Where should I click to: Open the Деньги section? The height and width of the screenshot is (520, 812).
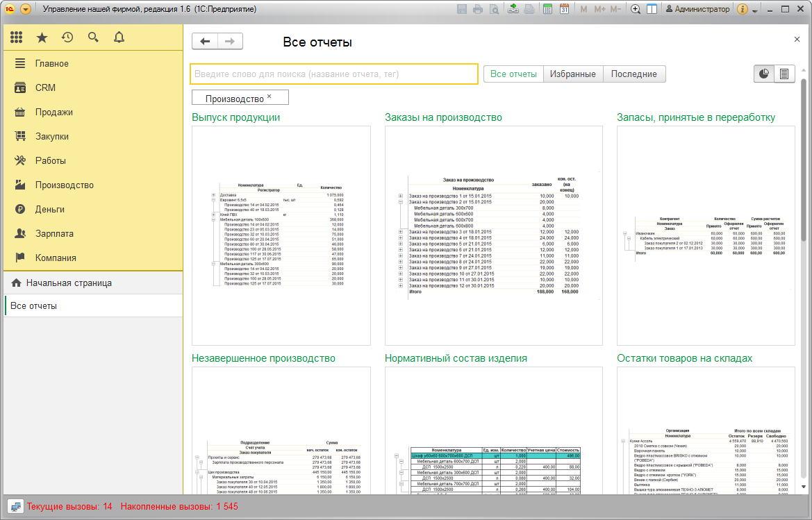[x=93, y=210]
